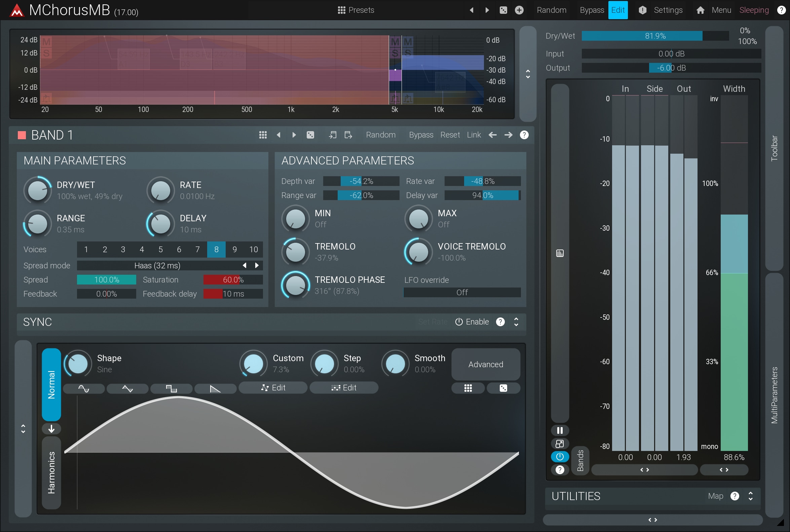
Task: Expand the Utilities panel arrows
Action: [750, 496]
